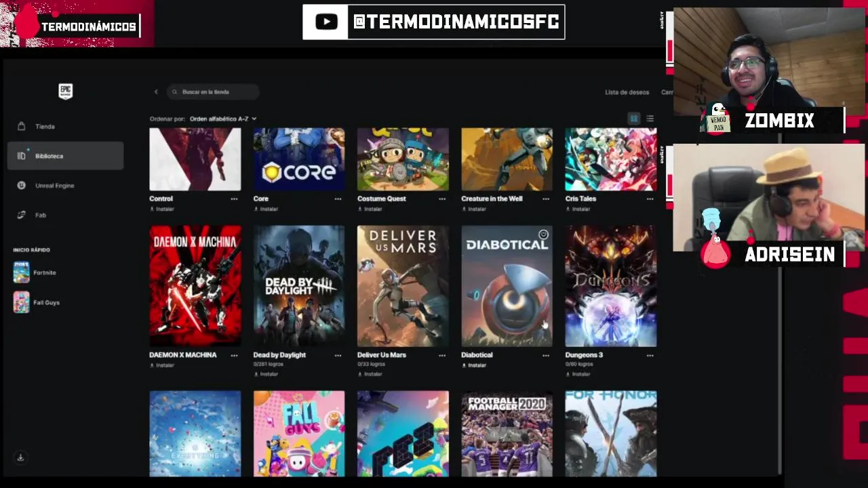
Task: Click the Dungeons 3 title text
Action: pyautogui.click(x=584, y=355)
